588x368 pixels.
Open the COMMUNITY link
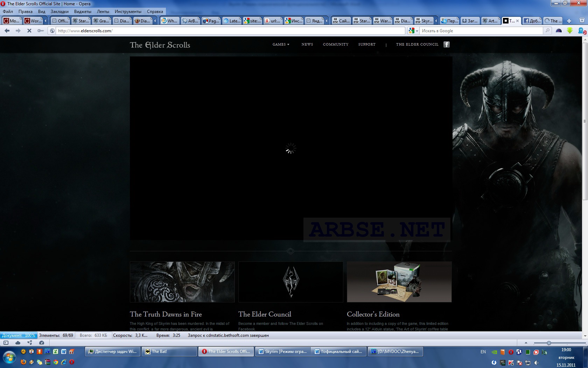coord(336,45)
